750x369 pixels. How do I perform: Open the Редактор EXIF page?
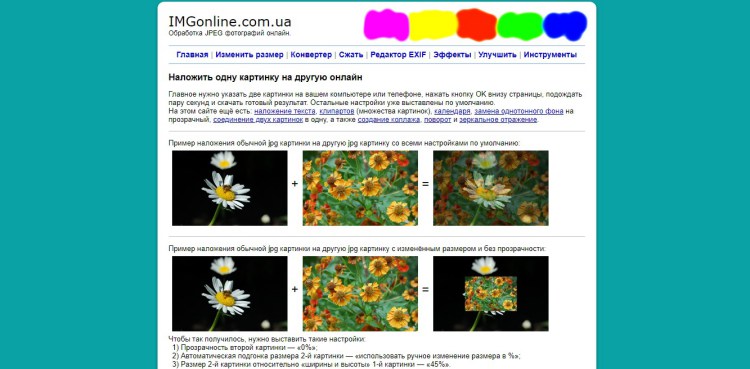coord(398,55)
